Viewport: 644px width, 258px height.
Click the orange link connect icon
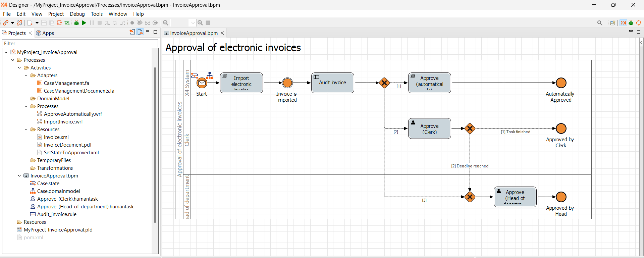(6, 23)
